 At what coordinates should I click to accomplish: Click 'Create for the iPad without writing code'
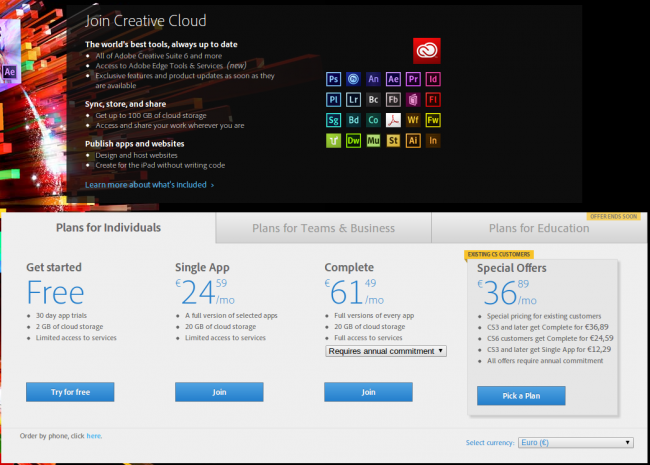click(160, 165)
